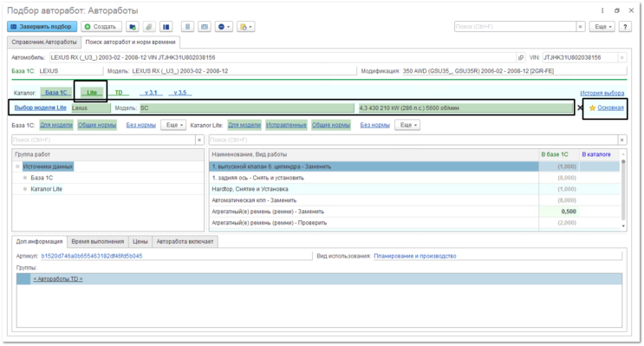Expand the Каталог Lite tree node
The height and width of the screenshot is (346, 644).
[25, 189]
